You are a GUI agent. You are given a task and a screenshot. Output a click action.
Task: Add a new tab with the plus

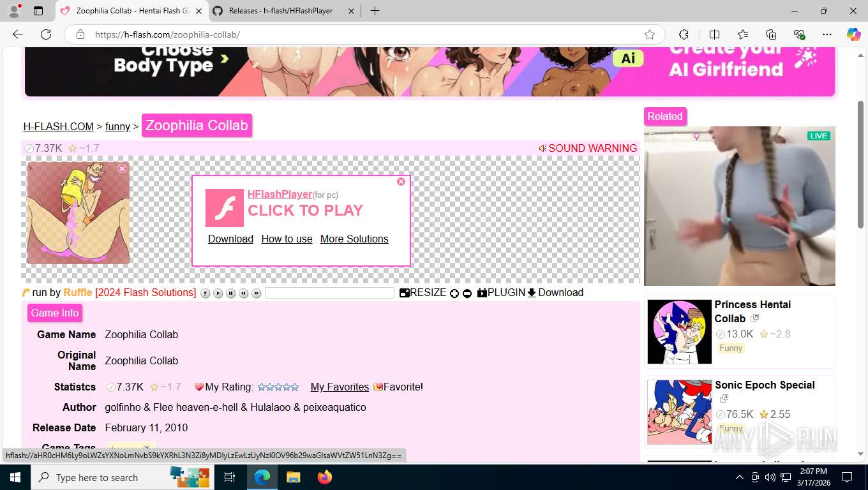[x=375, y=11]
